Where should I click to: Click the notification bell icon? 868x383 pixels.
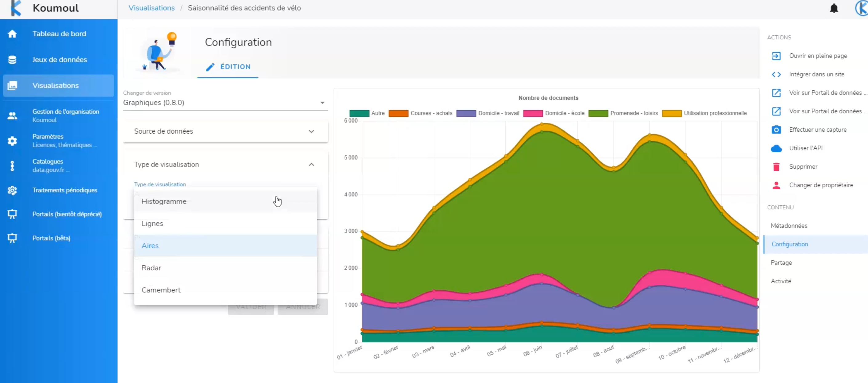click(x=834, y=8)
